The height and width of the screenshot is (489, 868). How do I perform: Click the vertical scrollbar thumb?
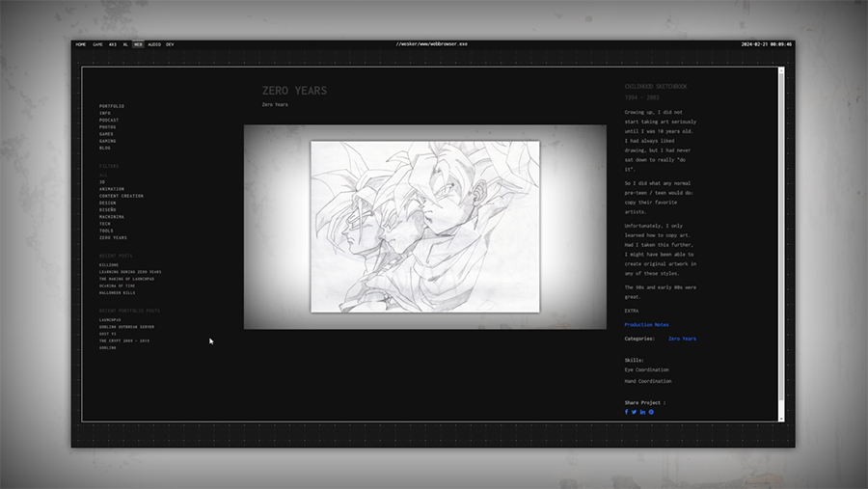pos(781,235)
